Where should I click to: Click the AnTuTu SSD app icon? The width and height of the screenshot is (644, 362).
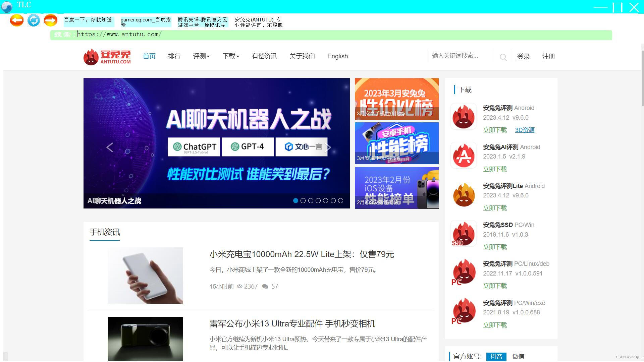(x=464, y=234)
